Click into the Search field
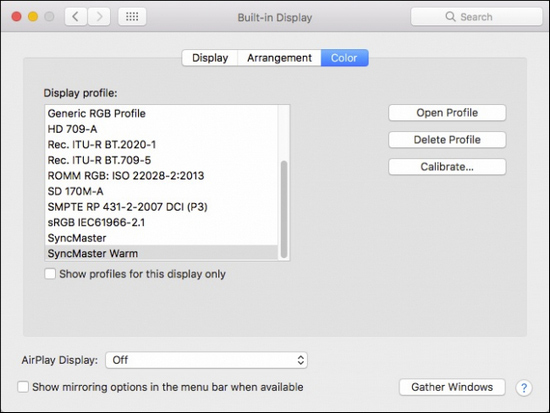The image size is (550, 413). pos(476,16)
